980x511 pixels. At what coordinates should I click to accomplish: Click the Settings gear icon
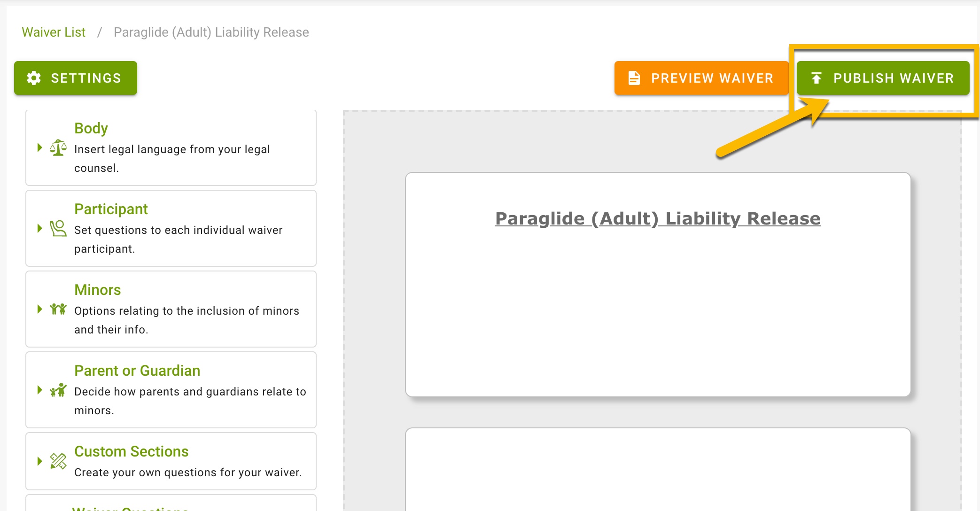34,78
